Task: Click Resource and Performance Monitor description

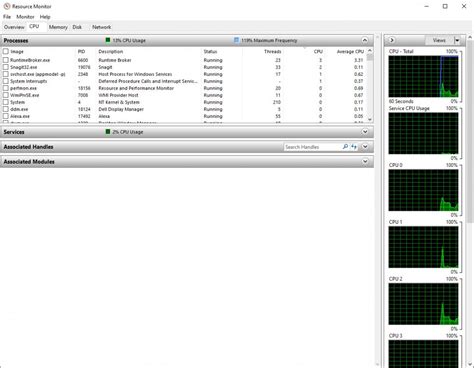Action: (x=136, y=88)
